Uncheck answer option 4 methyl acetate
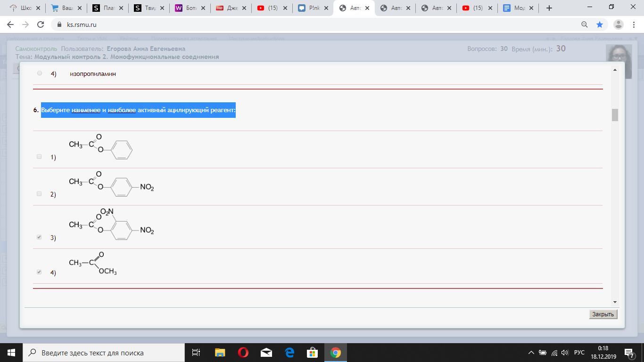This screenshot has height=362, width=644. [39, 272]
